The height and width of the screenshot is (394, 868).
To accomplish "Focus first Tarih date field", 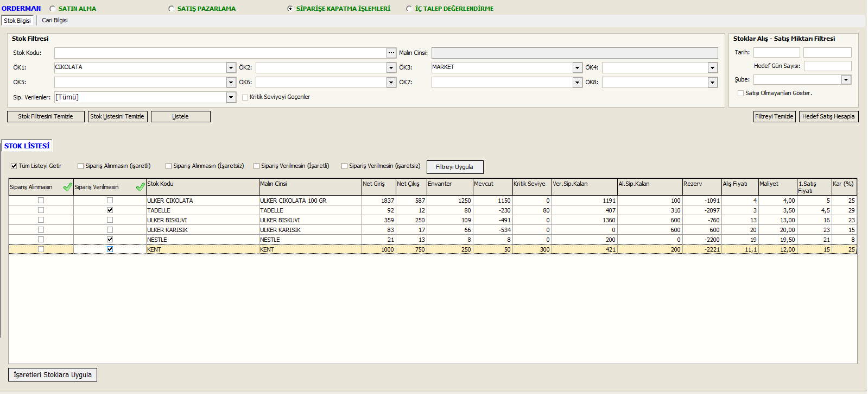I will pyautogui.click(x=777, y=52).
